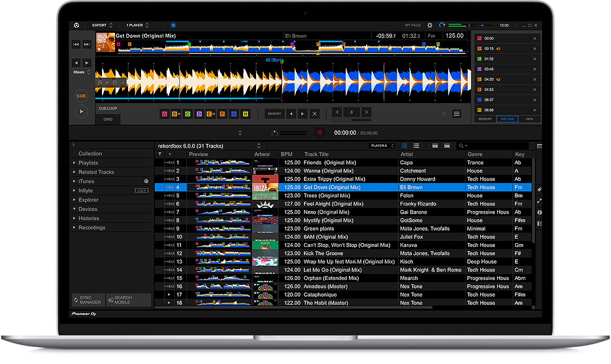Open the settings gear icon

click(x=430, y=25)
